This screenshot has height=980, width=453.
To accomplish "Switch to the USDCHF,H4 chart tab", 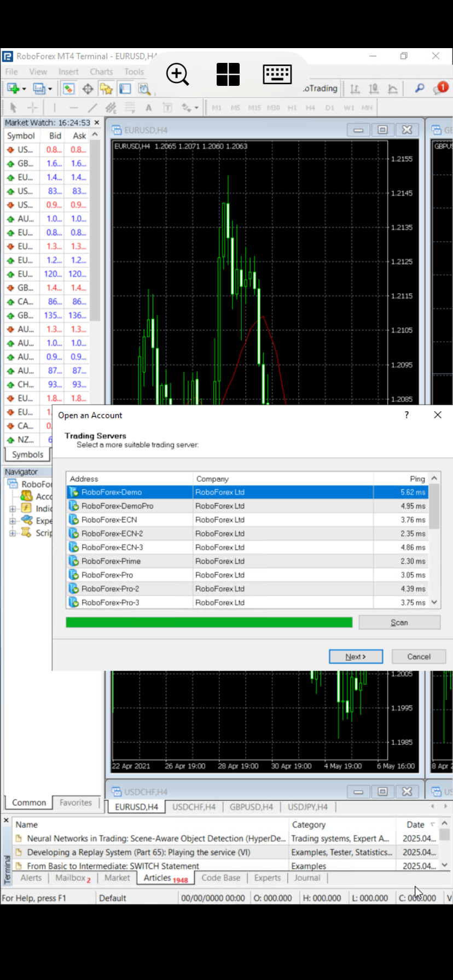I will (x=194, y=807).
